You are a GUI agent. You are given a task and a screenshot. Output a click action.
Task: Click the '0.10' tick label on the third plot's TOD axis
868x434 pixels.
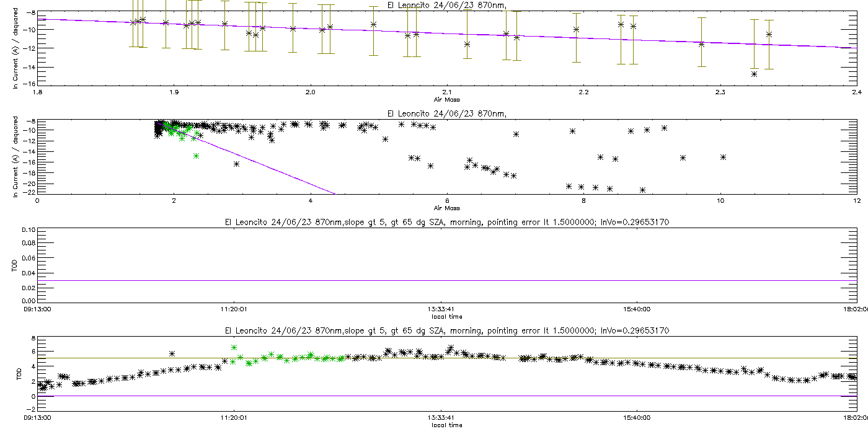point(27,230)
